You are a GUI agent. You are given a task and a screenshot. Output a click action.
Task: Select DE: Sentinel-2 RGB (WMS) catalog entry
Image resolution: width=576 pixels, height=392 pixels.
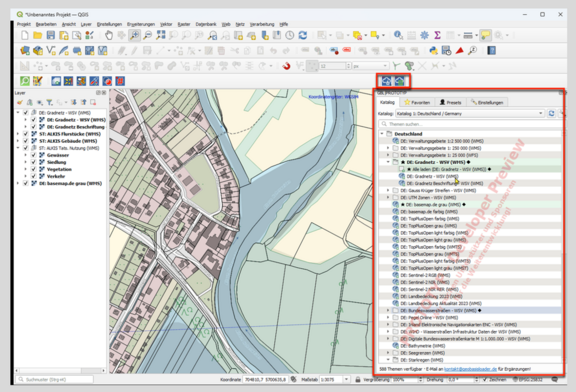[x=425, y=276]
